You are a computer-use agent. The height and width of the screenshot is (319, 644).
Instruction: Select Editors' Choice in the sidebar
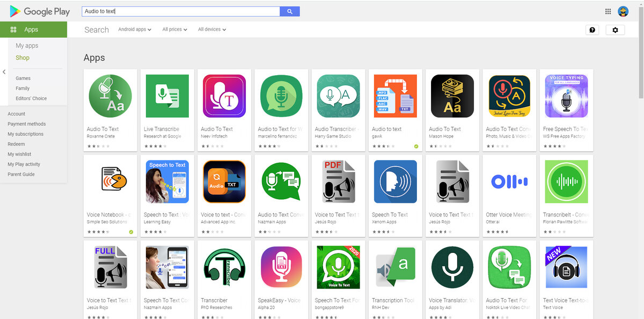coord(32,98)
